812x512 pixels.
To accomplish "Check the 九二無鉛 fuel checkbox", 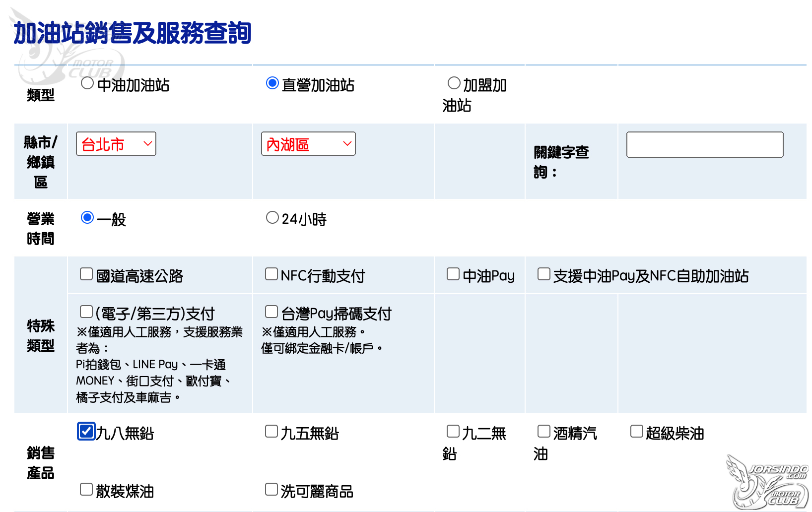I will tap(453, 431).
